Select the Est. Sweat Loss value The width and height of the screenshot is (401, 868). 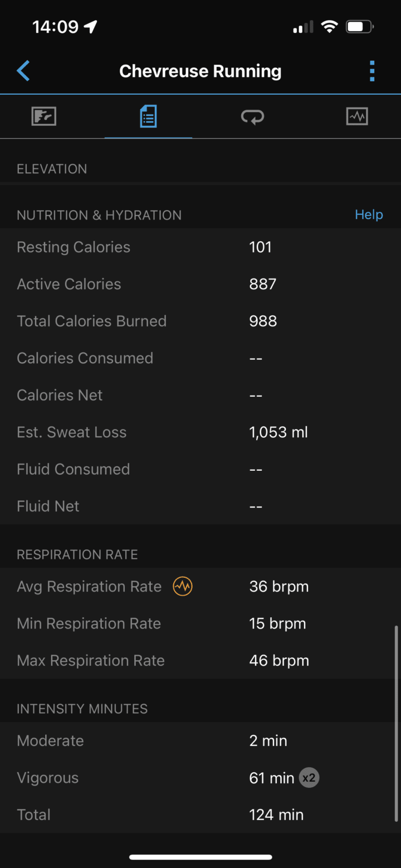pyautogui.click(x=278, y=432)
